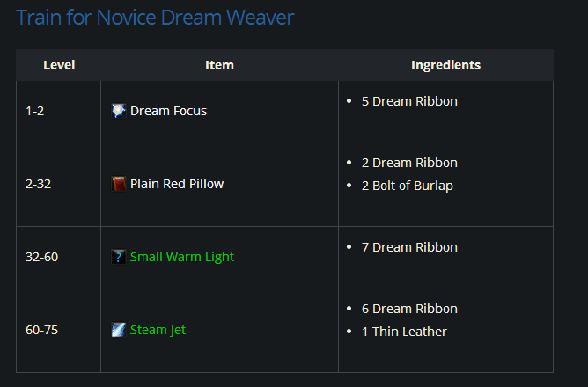Screen dimensions: 588x387
Task: Click the Small Warm Light icon
Action: pyautogui.click(x=119, y=257)
